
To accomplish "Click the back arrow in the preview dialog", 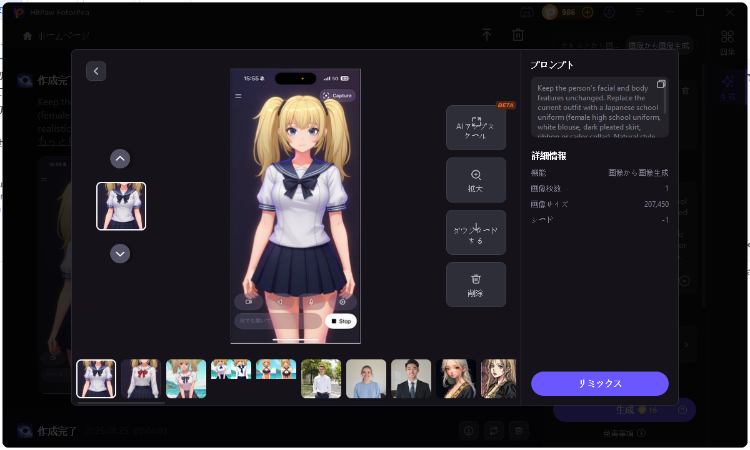I will click(x=96, y=71).
